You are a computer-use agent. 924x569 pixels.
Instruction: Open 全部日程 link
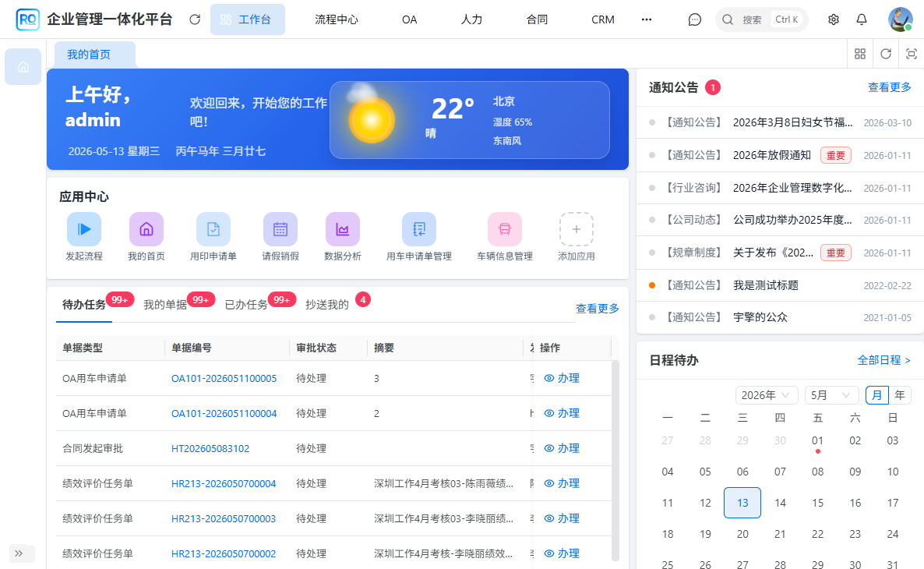point(884,359)
